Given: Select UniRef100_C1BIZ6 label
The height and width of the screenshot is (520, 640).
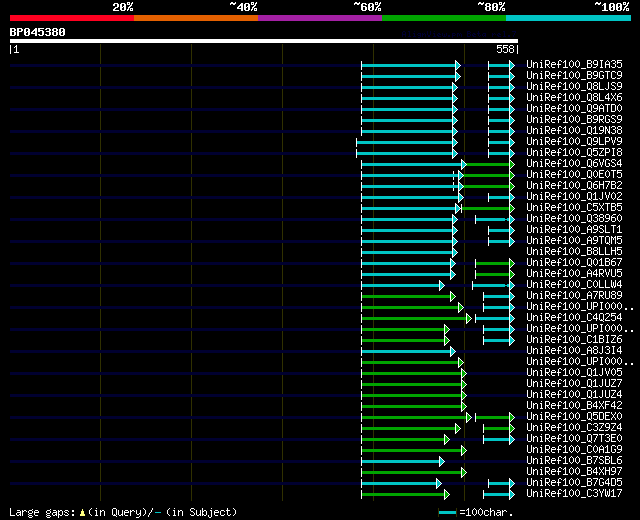Looking at the screenshot, I should click(x=574, y=340).
